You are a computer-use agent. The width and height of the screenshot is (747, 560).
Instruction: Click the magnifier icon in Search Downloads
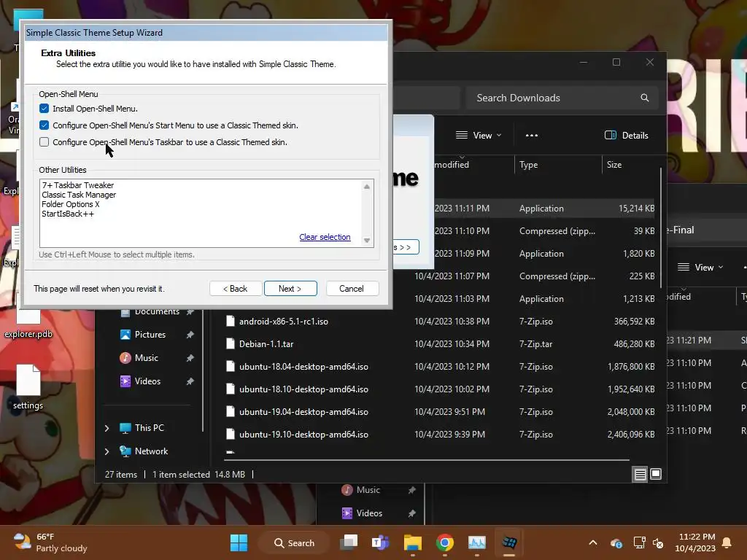pyautogui.click(x=645, y=98)
